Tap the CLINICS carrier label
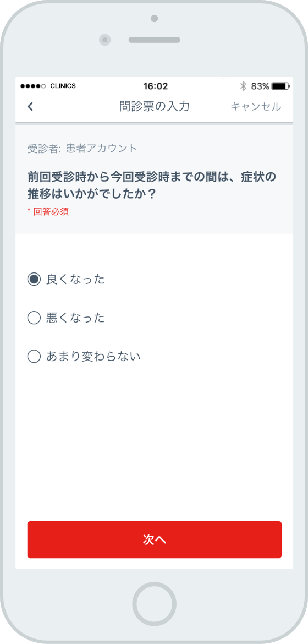 (63, 86)
